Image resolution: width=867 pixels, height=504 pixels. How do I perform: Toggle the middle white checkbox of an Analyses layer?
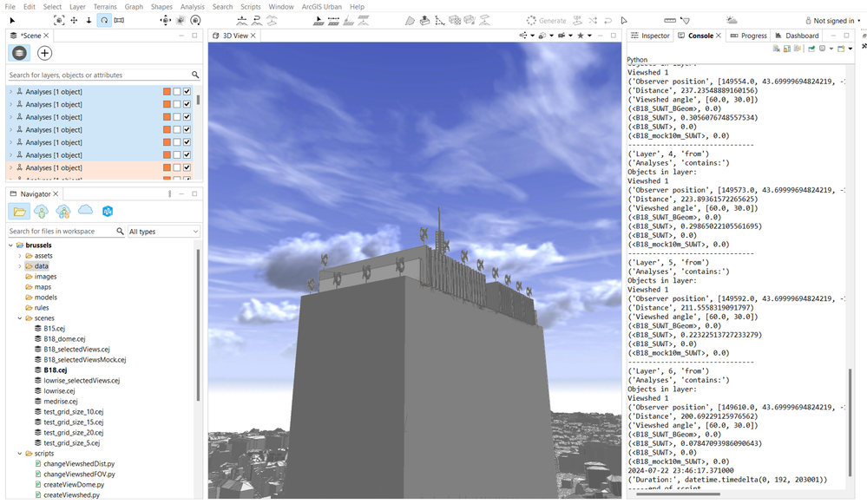click(x=176, y=91)
